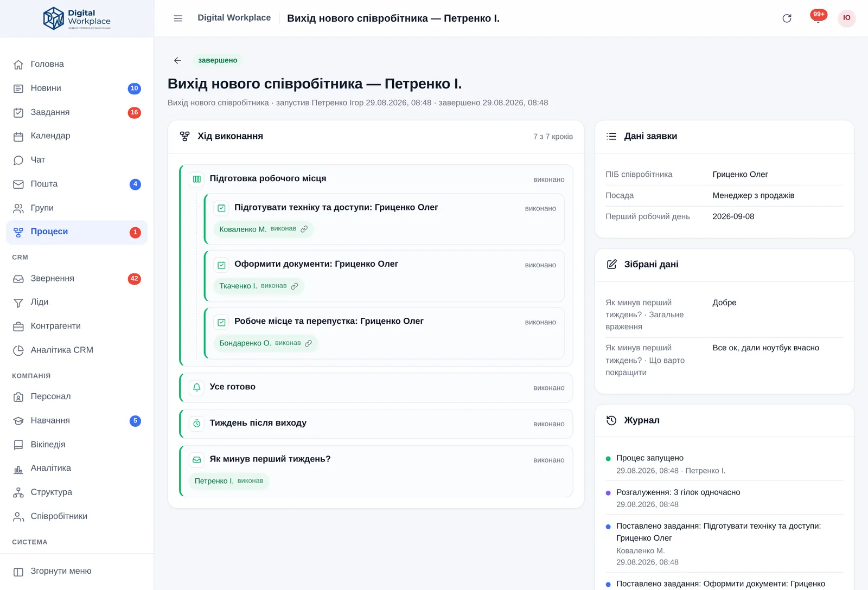Click Бондаренко О. assignee chip
The height and width of the screenshot is (590, 868).
(x=266, y=343)
